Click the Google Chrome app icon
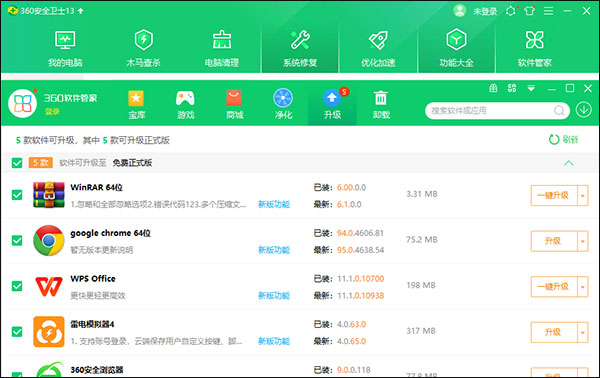This screenshot has height=378, width=600. 49,240
